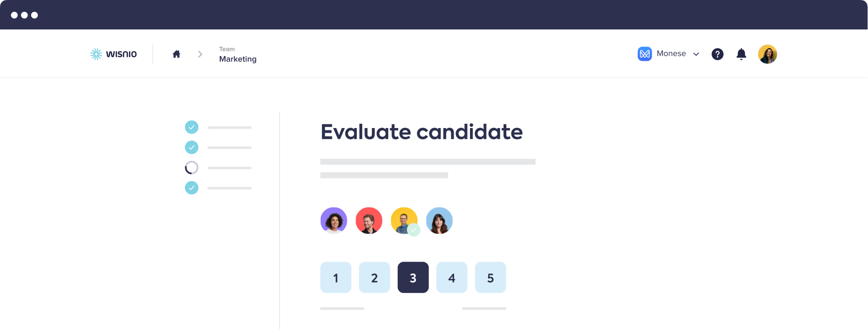Select the purple-background candidate avatar
The image size is (868, 329).
click(334, 221)
